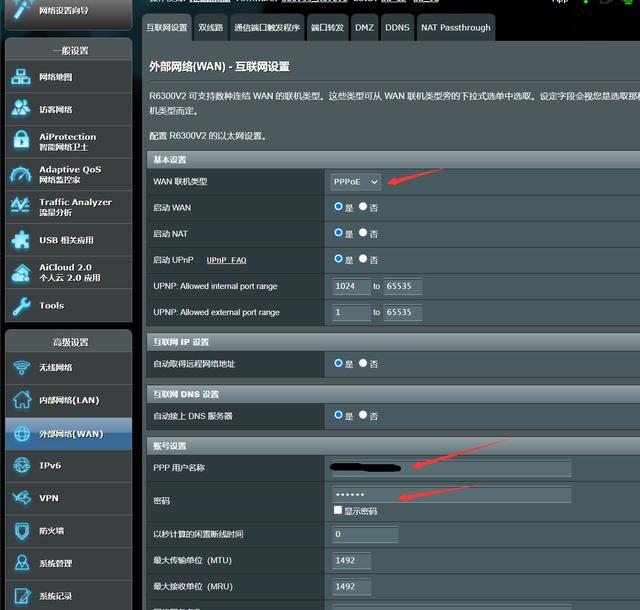Switch to DMZ tab
This screenshot has height=610, width=640.
364,28
